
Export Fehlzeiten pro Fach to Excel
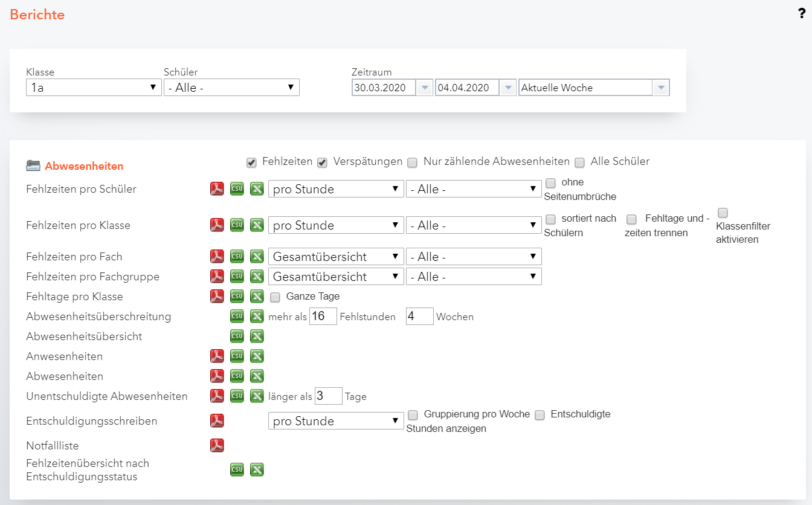257,257
